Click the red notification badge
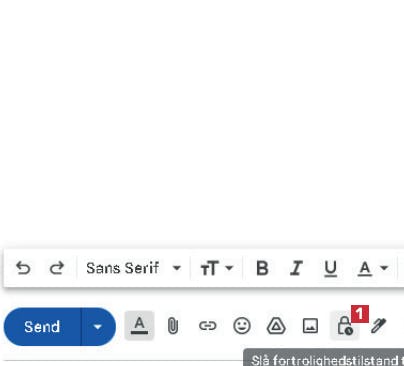 [360, 314]
